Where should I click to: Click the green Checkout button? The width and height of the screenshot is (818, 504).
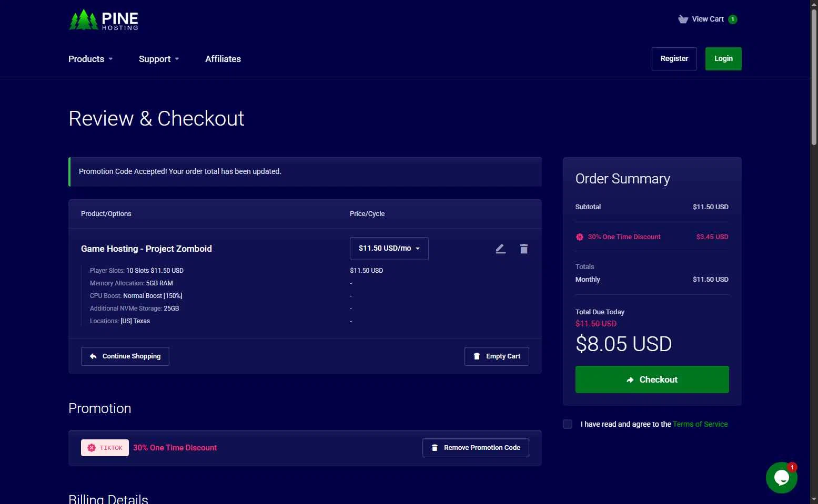[652, 379]
